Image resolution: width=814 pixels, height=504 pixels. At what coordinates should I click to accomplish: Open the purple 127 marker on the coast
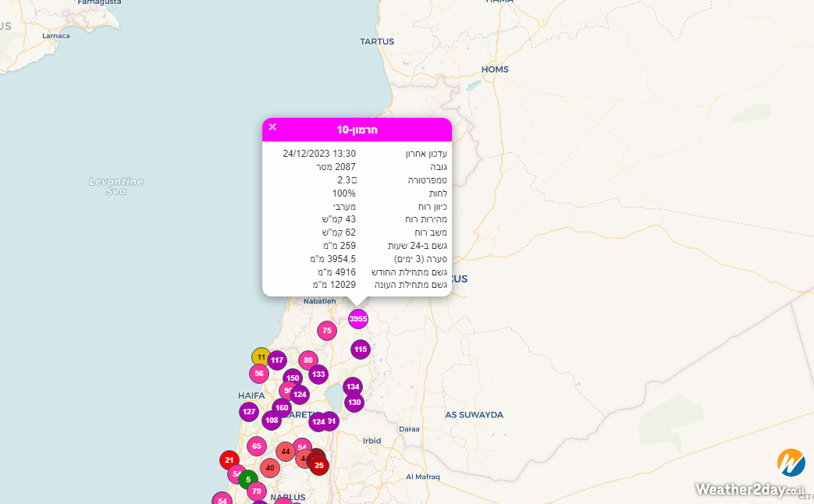click(249, 412)
